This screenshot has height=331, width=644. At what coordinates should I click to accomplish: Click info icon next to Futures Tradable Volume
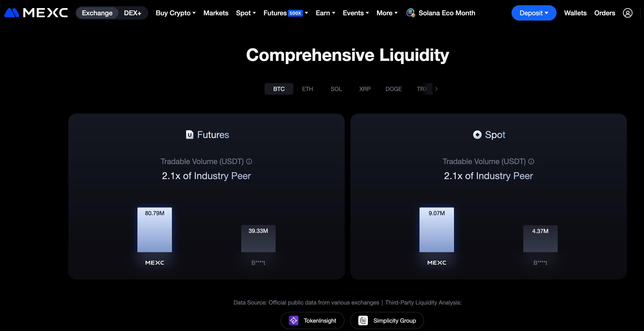click(249, 161)
